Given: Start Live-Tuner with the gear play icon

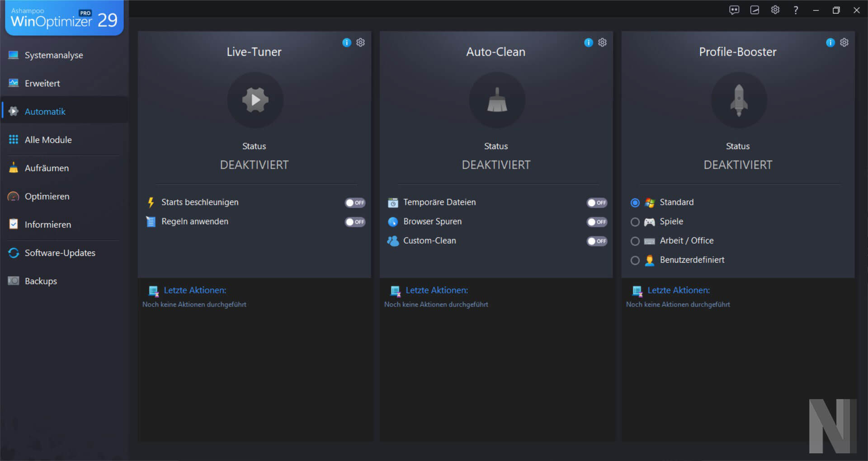Looking at the screenshot, I should (x=255, y=100).
